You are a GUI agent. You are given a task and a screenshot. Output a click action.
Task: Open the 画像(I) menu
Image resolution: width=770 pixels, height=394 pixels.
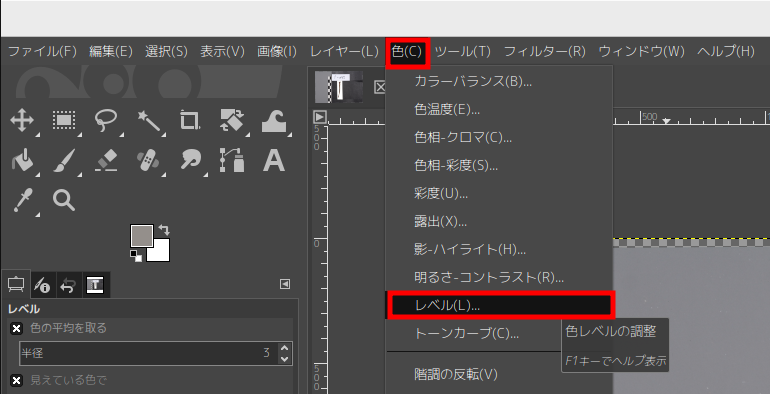point(277,51)
